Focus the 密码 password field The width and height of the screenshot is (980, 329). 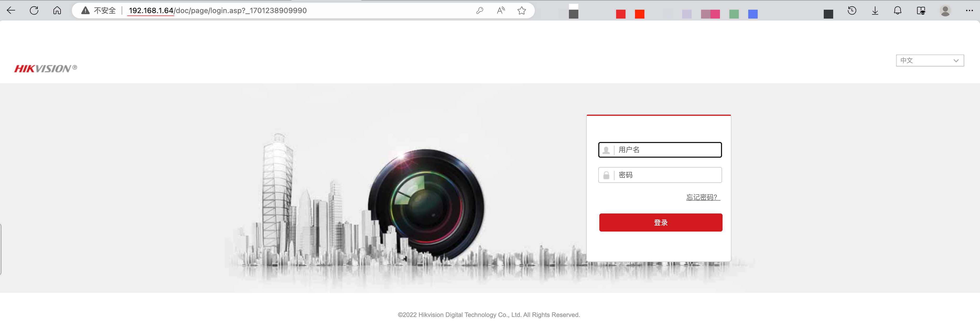tap(660, 175)
